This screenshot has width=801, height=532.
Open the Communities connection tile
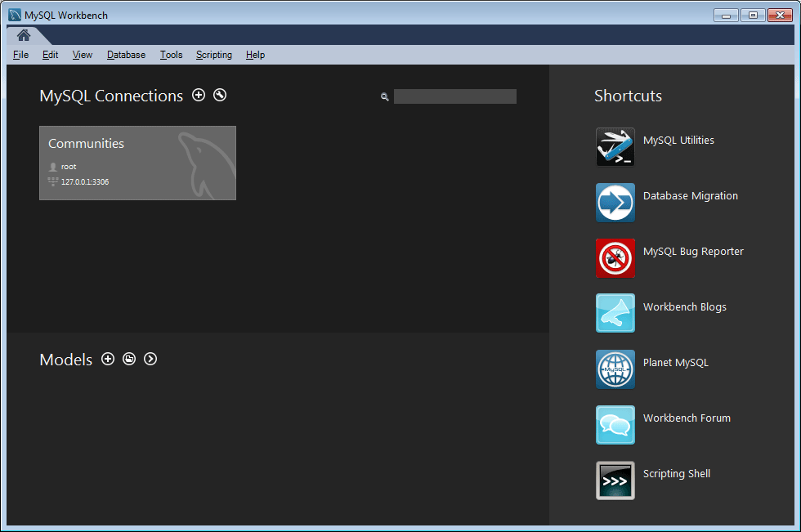coord(137,163)
